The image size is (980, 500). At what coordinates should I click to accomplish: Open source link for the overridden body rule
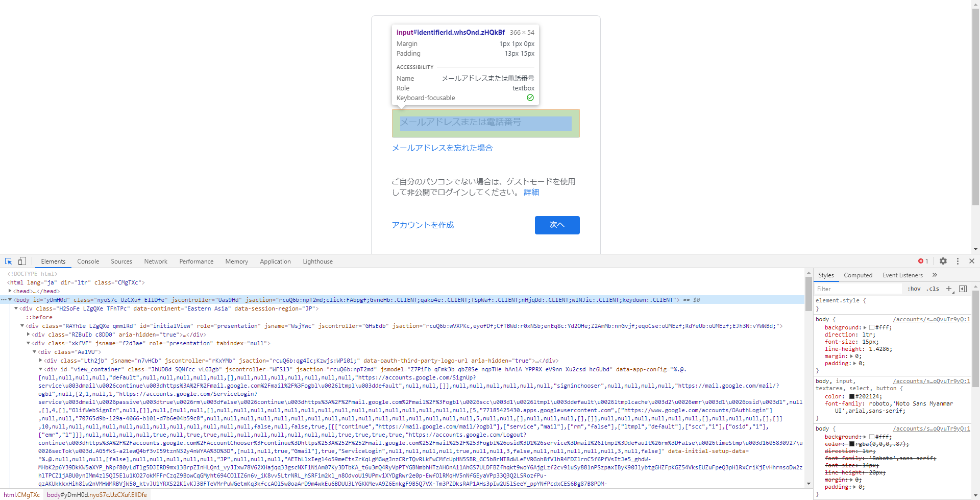[932, 428]
